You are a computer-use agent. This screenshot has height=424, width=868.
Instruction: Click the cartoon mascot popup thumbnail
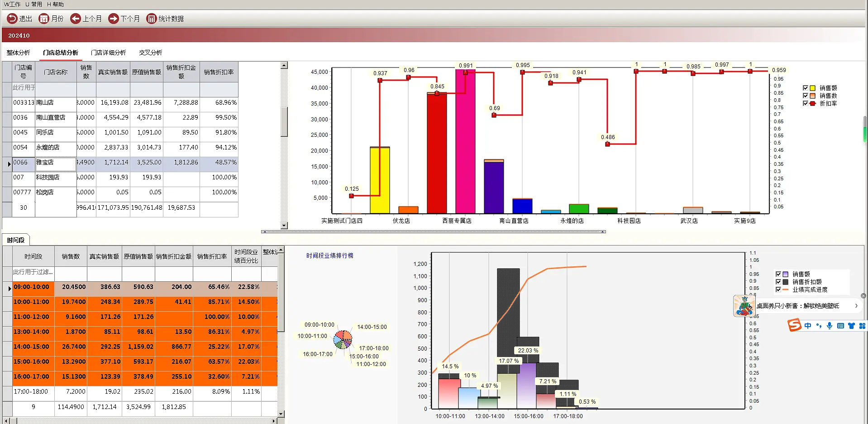pyautogui.click(x=744, y=306)
